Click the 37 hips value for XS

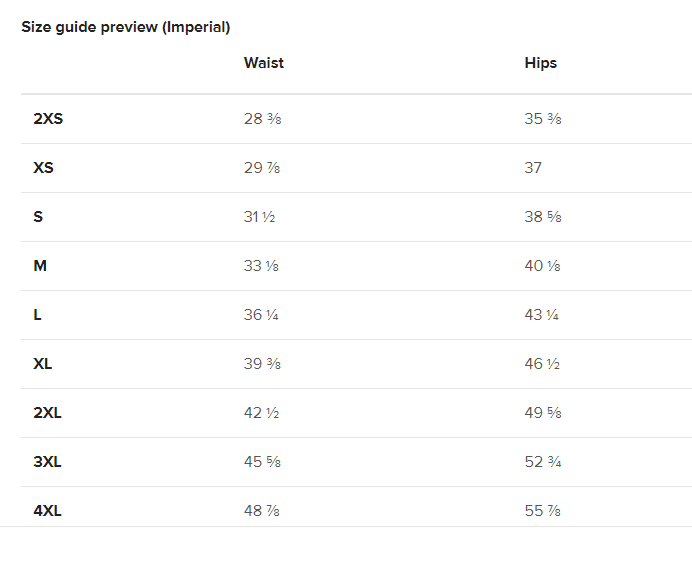(533, 168)
